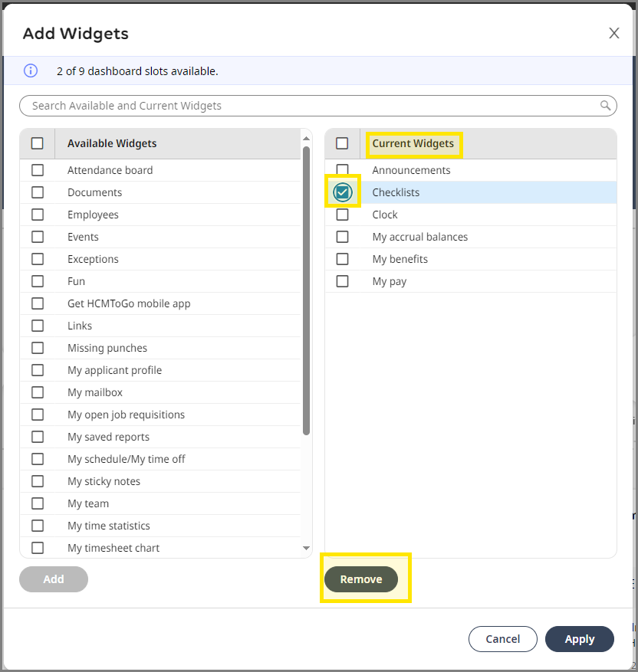Select all Available Widgets checkbox
638x672 pixels.
pyautogui.click(x=38, y=143)
